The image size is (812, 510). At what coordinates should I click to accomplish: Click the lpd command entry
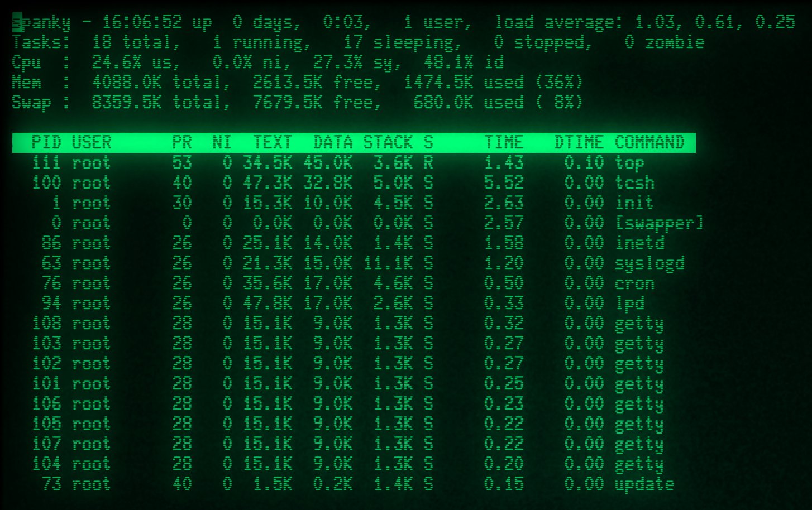coord(629,304)
